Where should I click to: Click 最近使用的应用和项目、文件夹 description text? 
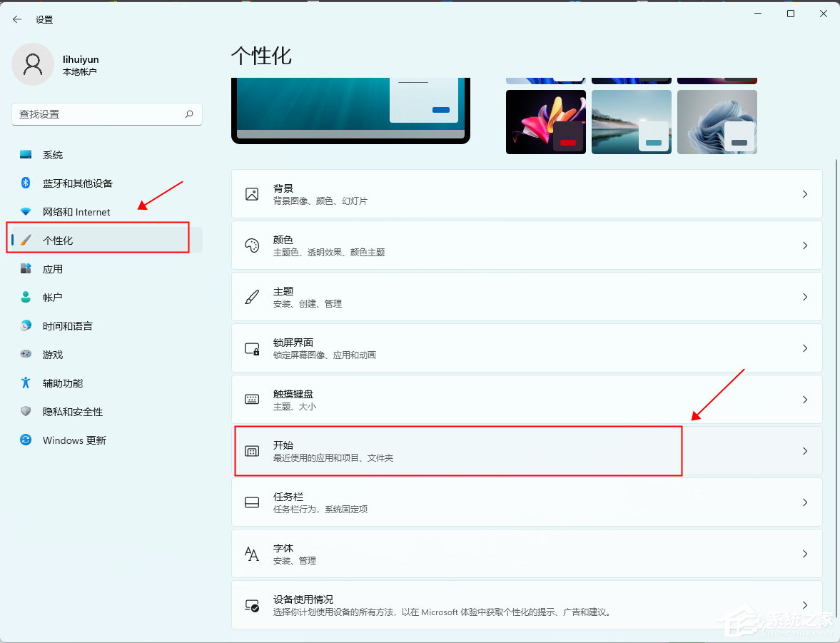coord(333,458)
